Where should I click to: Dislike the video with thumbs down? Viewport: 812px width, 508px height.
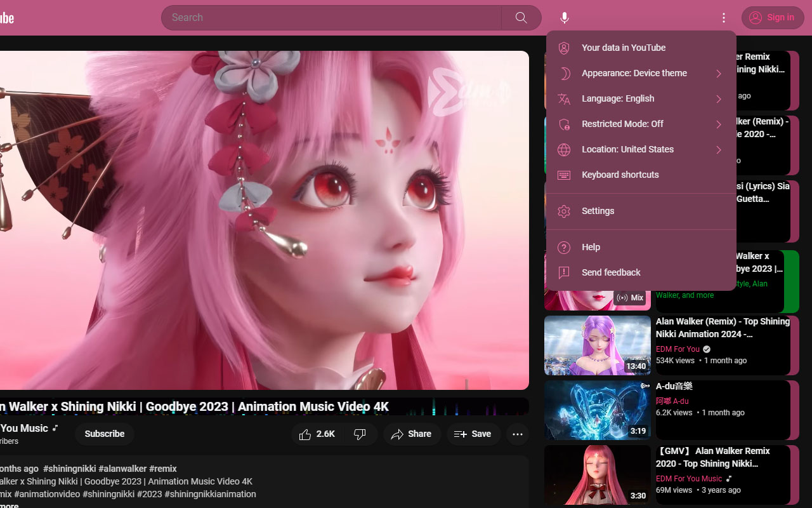tap(360, 434)
